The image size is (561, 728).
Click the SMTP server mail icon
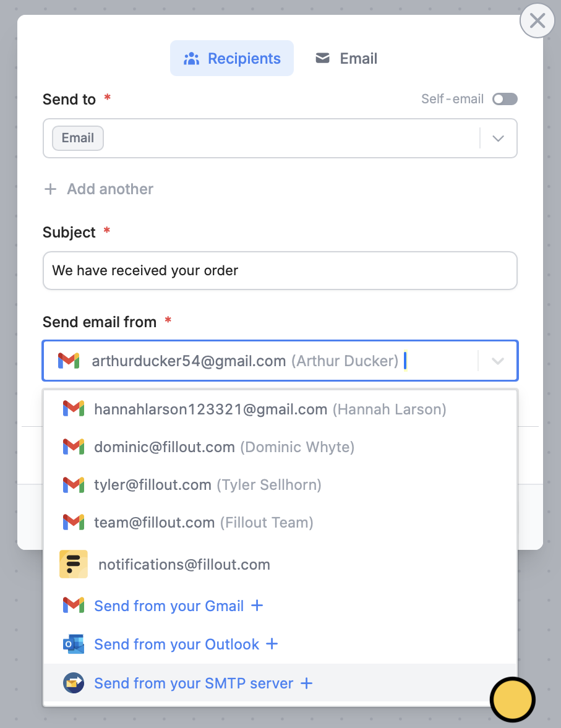[x=74, y=683]
